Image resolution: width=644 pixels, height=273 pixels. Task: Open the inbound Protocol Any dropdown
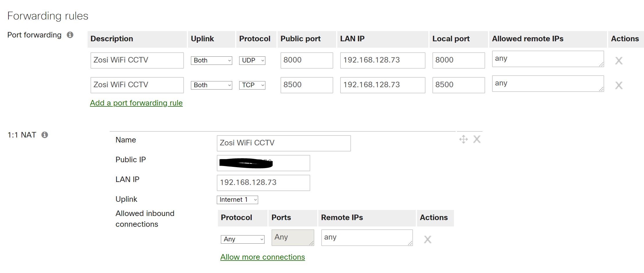coord(242,239)
